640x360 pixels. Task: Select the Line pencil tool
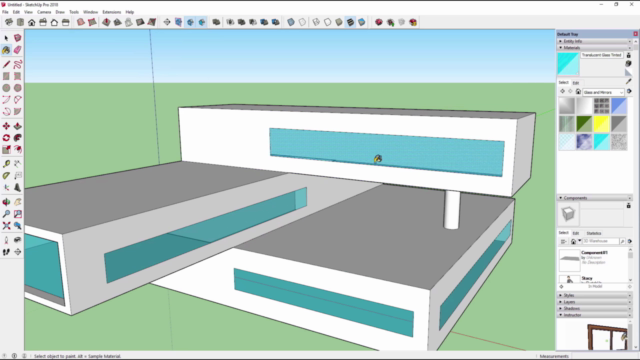pos(6,64)
